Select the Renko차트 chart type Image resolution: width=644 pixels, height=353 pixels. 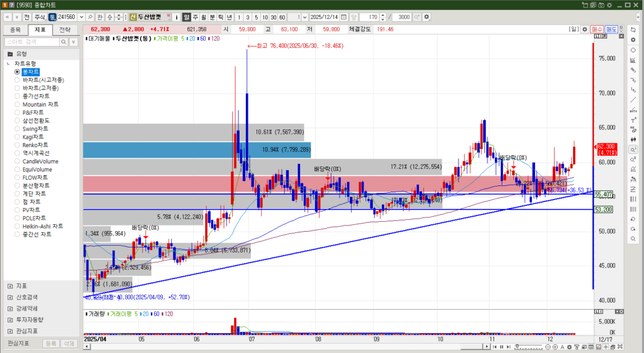[x=18, y=145]
